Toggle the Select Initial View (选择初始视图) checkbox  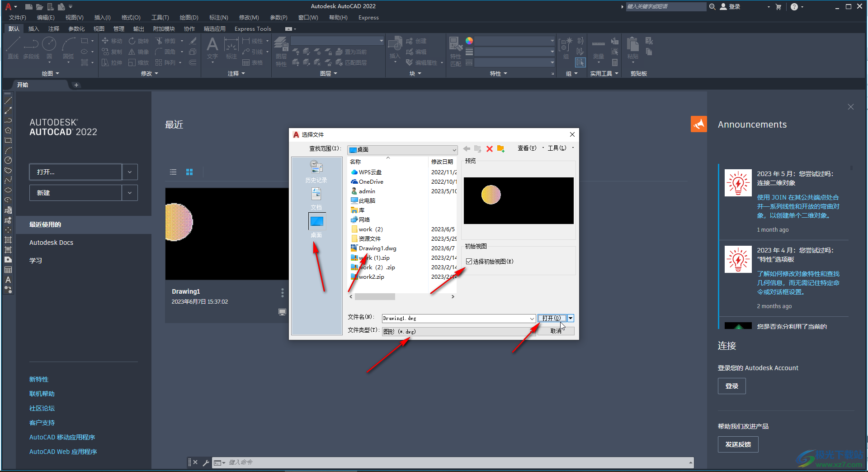[469, 261]
